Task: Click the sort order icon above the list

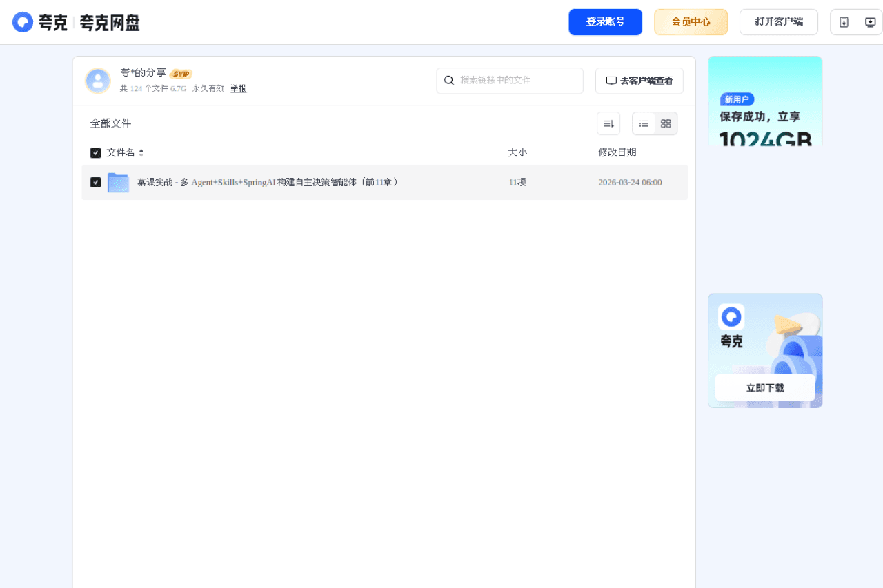Action: click(608, 123)
